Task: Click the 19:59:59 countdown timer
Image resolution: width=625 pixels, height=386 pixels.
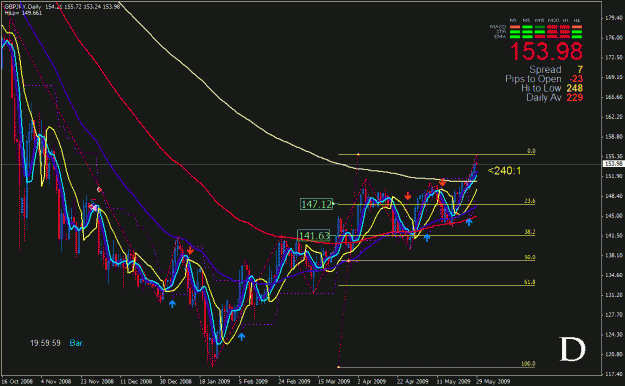Action: click(x=45, y=343)
